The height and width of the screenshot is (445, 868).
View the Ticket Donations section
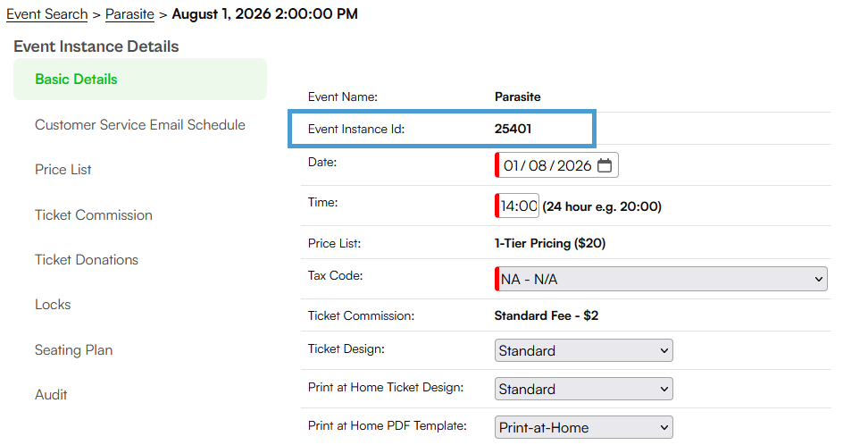(87, 260)
